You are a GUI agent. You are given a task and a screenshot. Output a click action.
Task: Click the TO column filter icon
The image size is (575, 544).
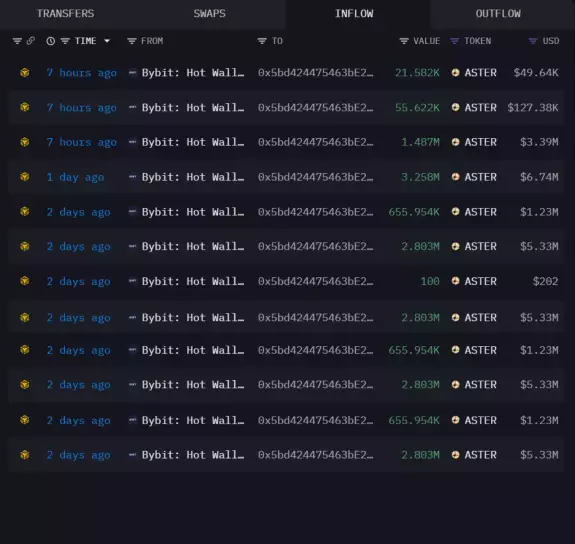coord(262,41)
